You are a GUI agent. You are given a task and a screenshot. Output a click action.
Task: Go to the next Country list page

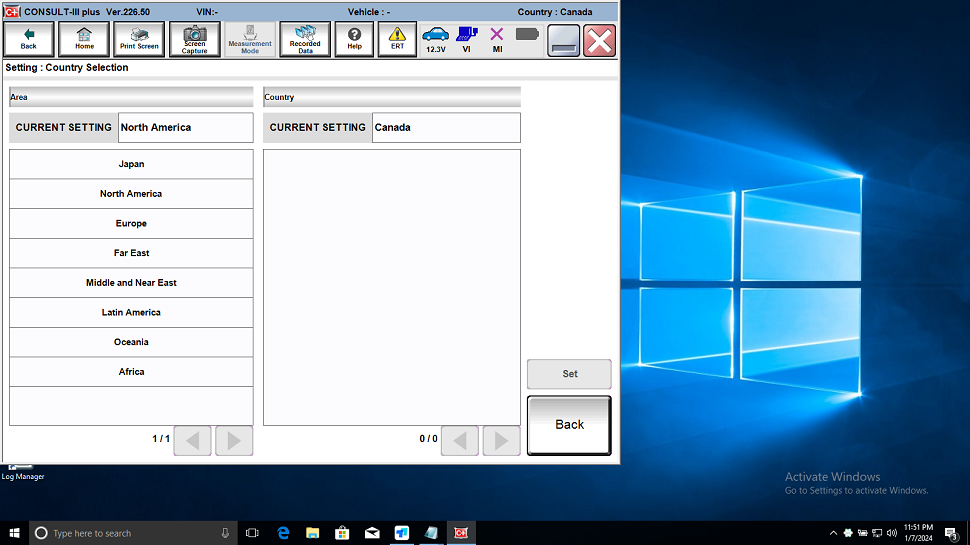pos(501,440)
